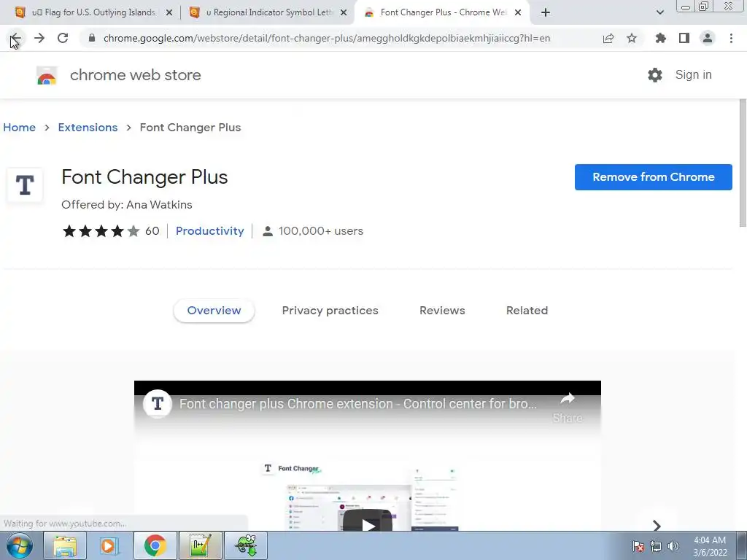Click the 'chrome web store' header title
This screenshot has height=560, width=747.
tap(135, 75)
